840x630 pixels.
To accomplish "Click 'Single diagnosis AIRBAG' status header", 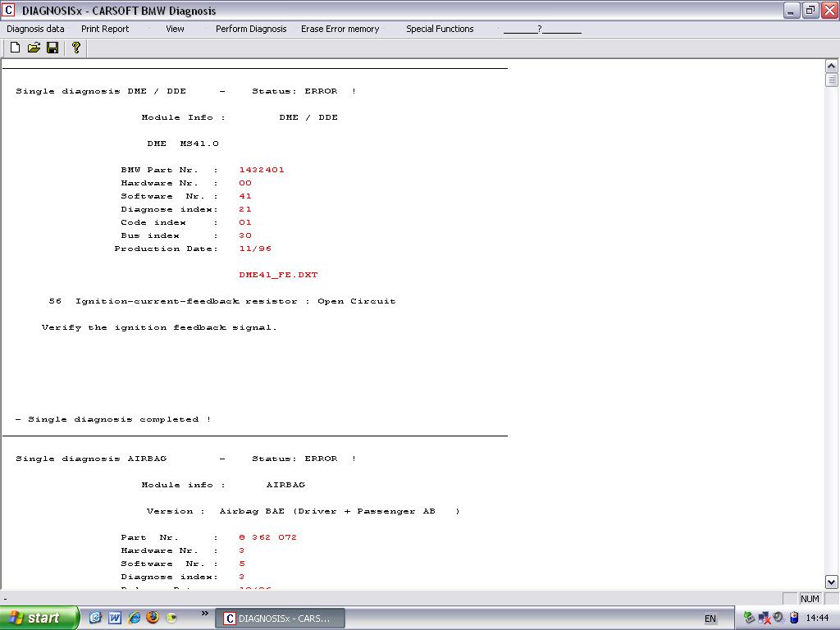I will pos(186,459).
